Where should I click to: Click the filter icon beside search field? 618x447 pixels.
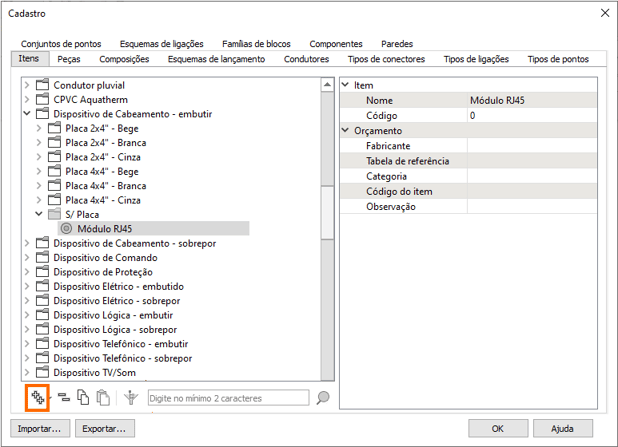131,398
